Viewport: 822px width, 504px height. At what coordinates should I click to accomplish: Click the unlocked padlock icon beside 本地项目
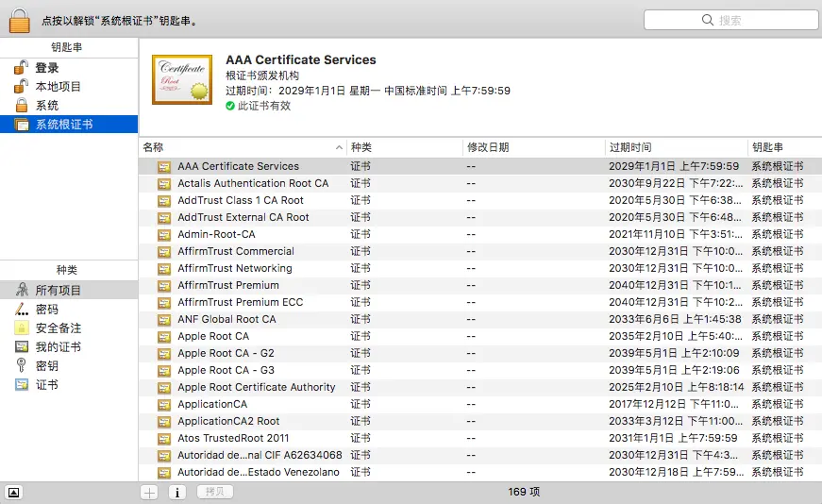21,86
